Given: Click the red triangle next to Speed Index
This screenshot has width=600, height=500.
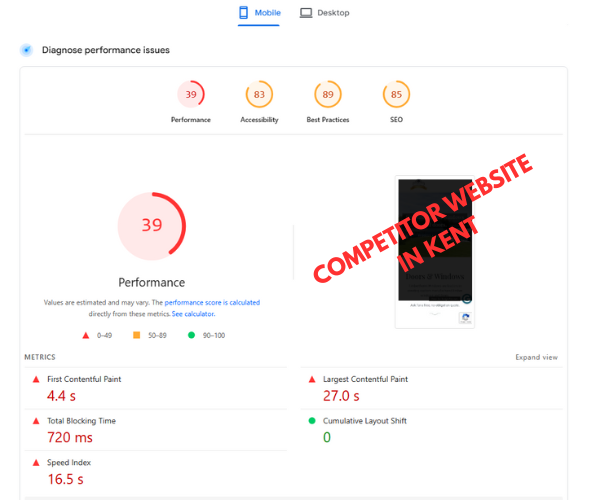Looking at the screenshot, I should point(36,463).
